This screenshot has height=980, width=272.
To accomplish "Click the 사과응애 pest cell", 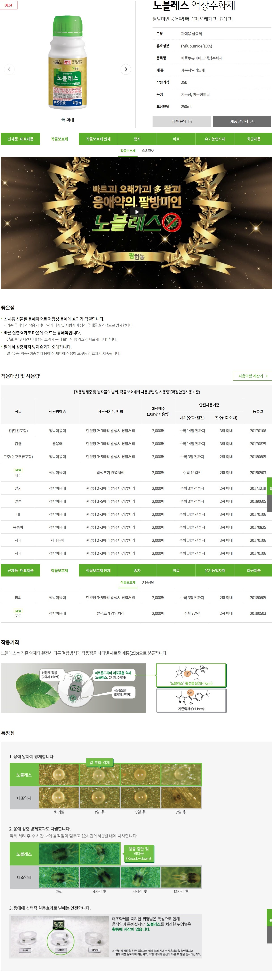I will click(x=57, y=540).
